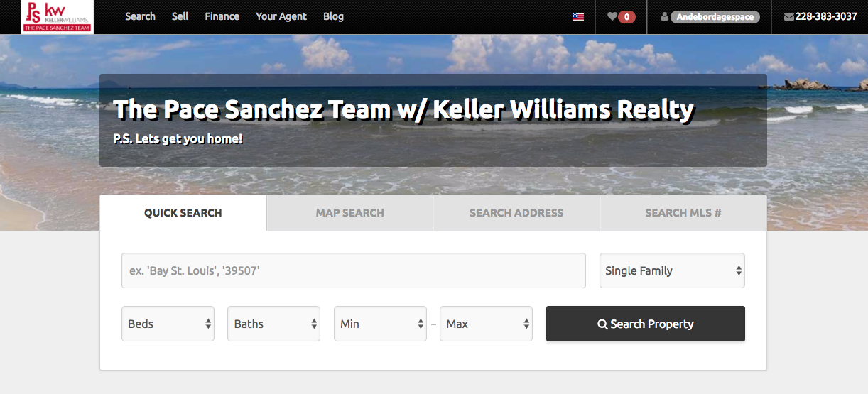Viewport: 868px width, 394px height.
Task: Click the envelope icon near the phone number
Action: pyautogui.click(x=788, y=17)
